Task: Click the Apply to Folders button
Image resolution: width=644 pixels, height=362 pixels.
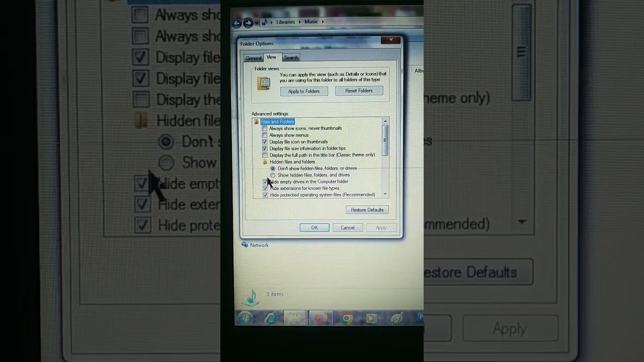Action: [304, 92]
